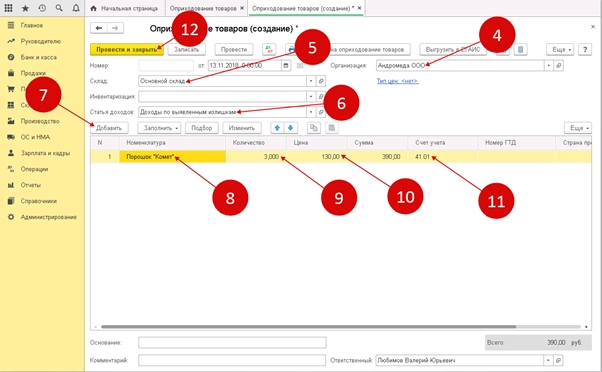Switch to the Начальная страница tab
This screenshot has width=602, height=372.
click(x=125, y=8)
